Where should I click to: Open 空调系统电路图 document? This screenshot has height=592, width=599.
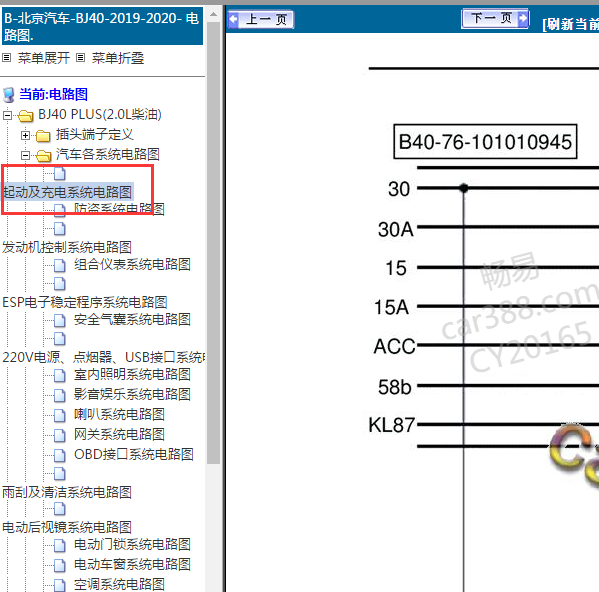tap(119, 584)
